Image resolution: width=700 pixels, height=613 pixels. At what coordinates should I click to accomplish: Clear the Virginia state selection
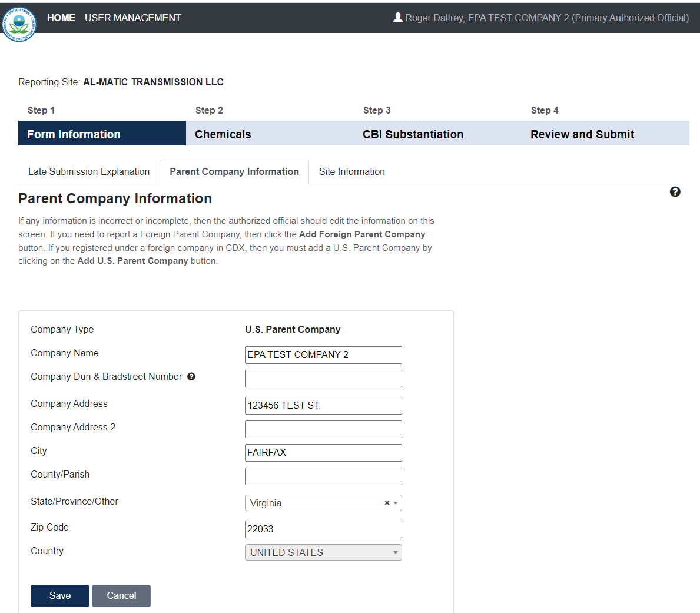click(x=387, y=503)
